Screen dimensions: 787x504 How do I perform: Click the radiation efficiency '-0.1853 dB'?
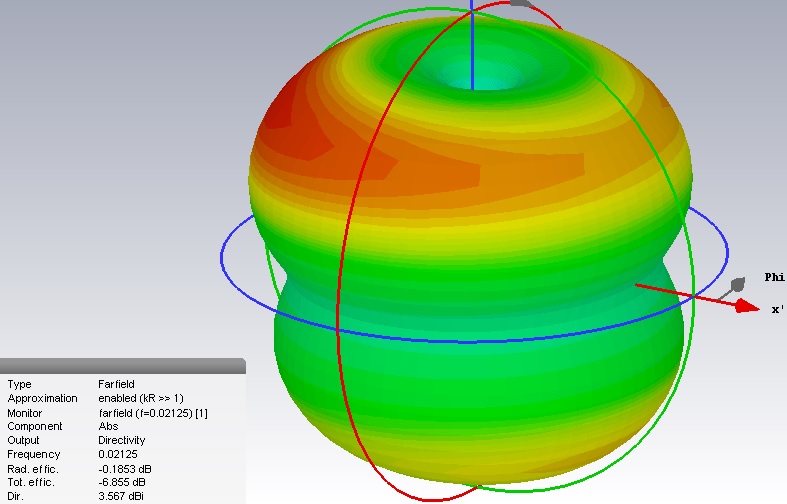coord(125,469)
